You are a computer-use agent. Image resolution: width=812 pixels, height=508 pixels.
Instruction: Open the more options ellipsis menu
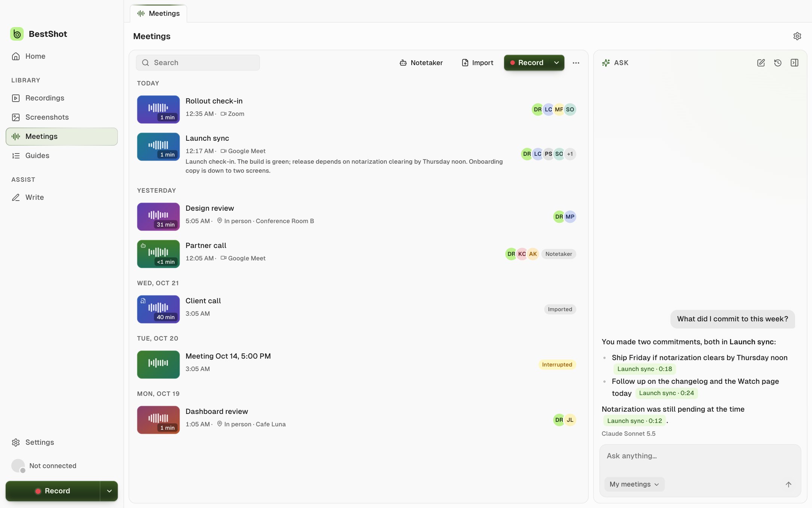[x=576, y=63]
